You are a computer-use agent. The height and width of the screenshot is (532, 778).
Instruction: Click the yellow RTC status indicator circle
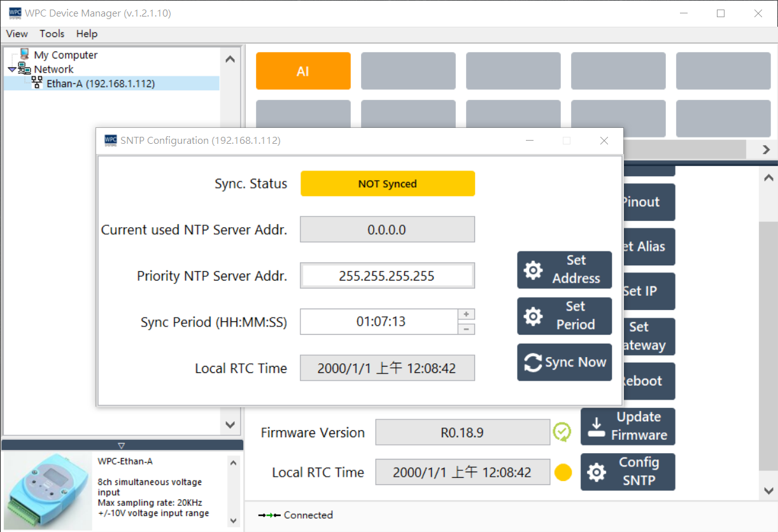click(x=563, y=472)
